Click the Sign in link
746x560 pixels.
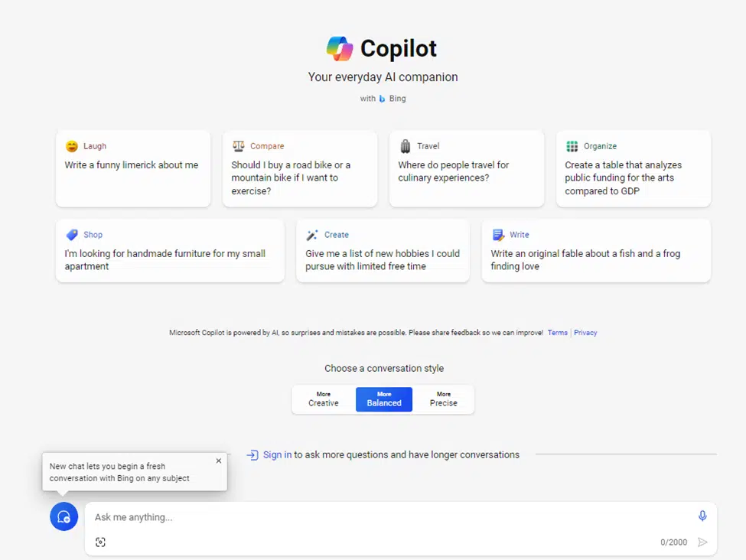[x=277, y=454]
